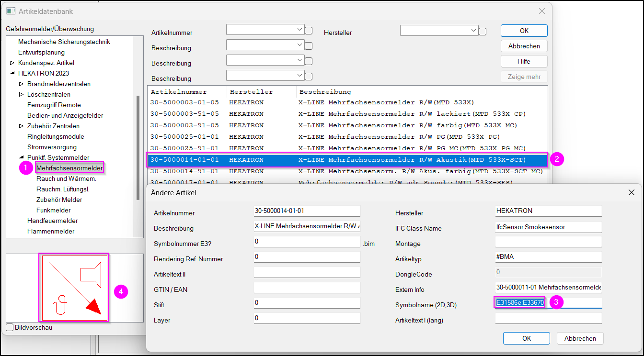Viewport: 644px width, 356px height.
Task: Collapse the Punktf. Systemmelder node arrow
Action: [x=21, y=157]
